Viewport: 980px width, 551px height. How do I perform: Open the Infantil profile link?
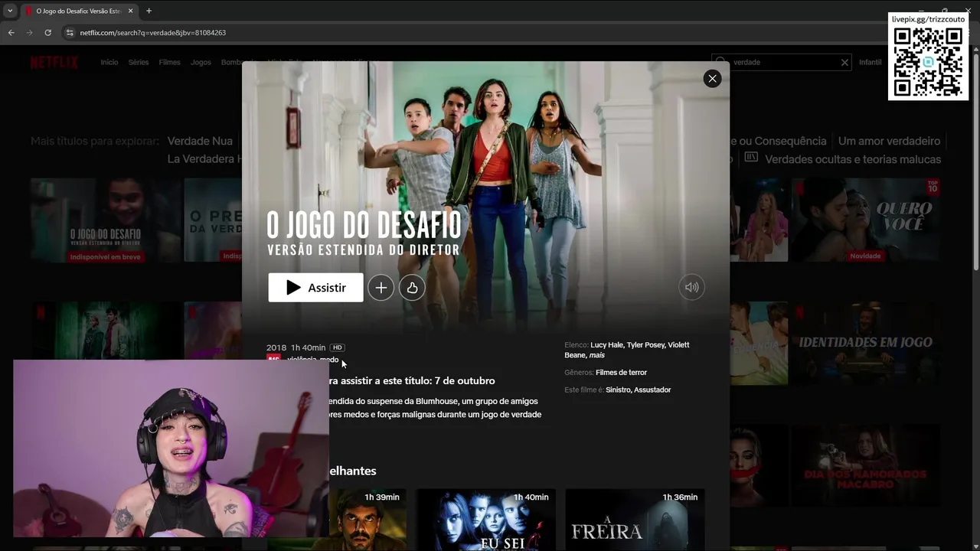pos(870,62)
